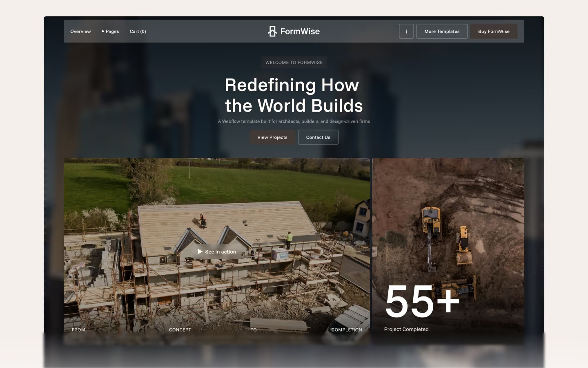Open the Pages navigation menu
The image size is (588, 368).
point(112,31)
